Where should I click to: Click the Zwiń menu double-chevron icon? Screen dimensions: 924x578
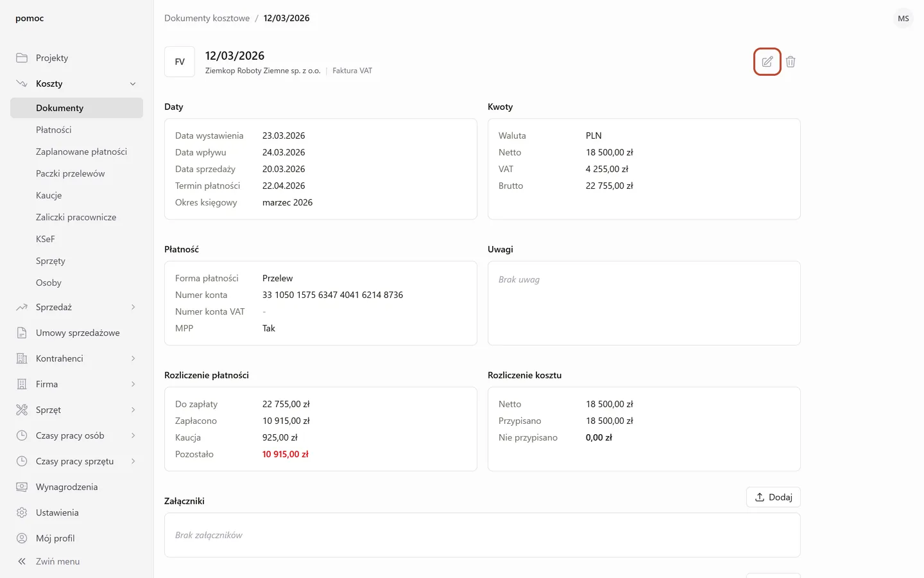[22, 561]
